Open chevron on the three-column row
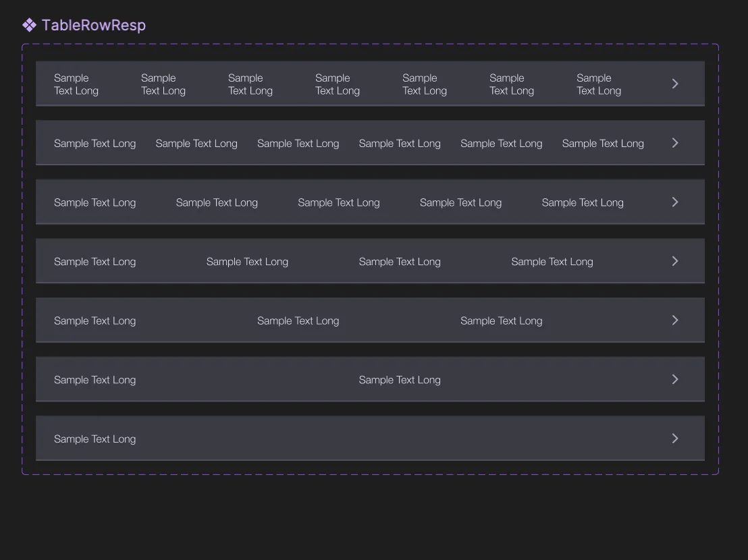 [675, 320]
